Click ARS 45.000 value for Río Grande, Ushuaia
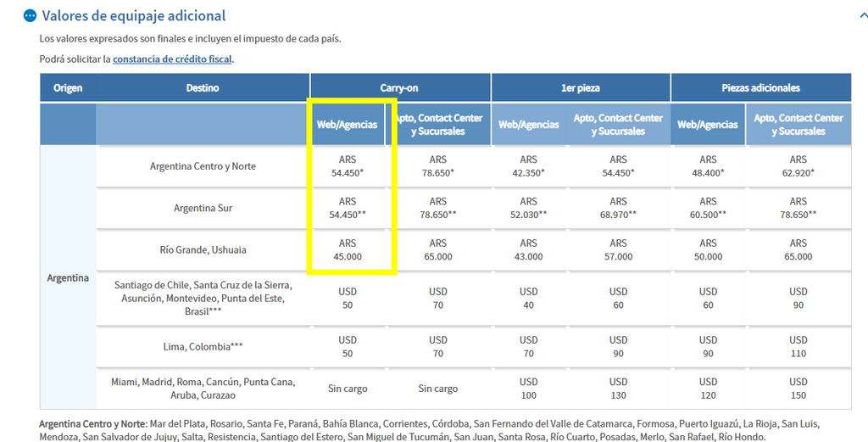868x442 pixels. pos(347,249)
